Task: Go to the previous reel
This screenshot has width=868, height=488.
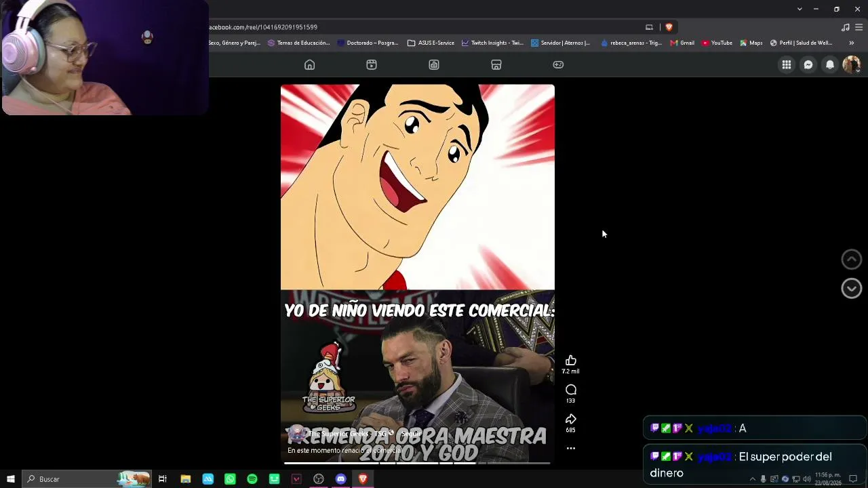Action: [852, 259]
